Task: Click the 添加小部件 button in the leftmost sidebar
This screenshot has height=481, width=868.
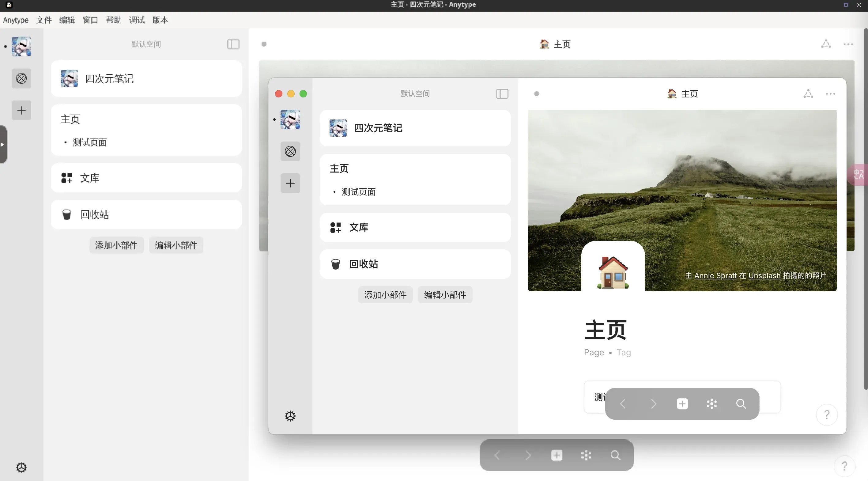Action: click(x=116, y=245)
